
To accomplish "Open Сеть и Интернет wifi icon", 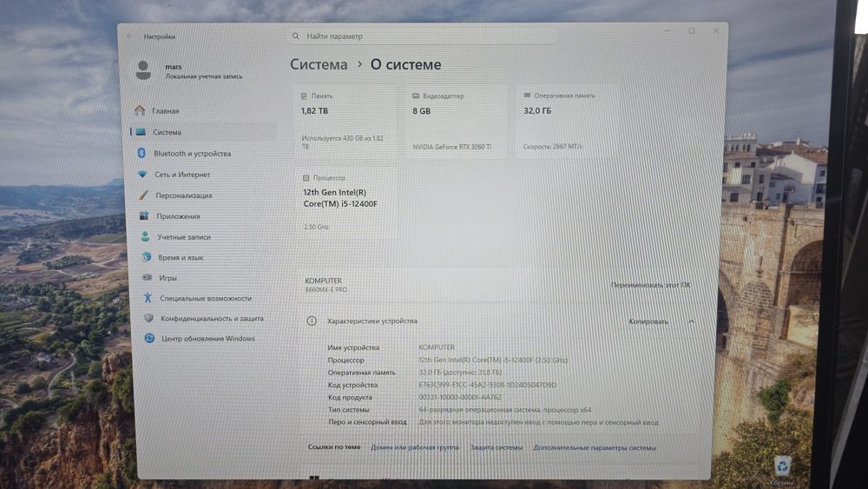I will pyautogui.click(x=143, y=174).
